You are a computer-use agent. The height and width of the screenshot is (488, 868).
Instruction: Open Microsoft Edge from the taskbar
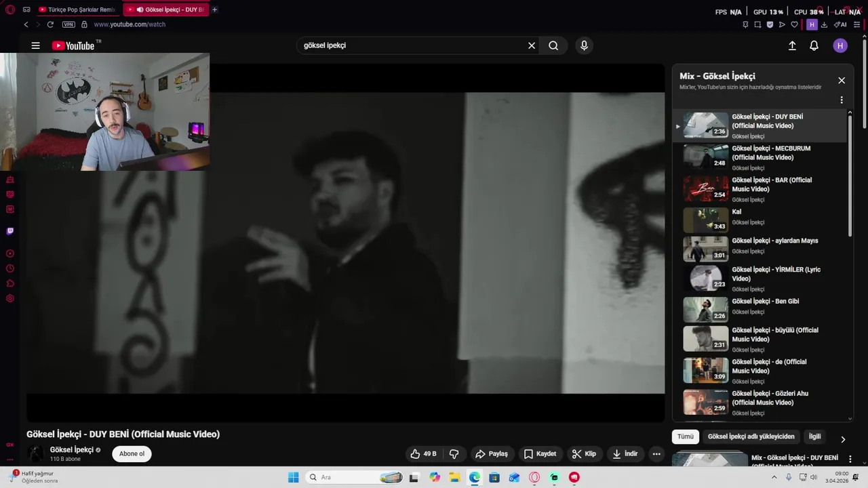pos(475,477)
